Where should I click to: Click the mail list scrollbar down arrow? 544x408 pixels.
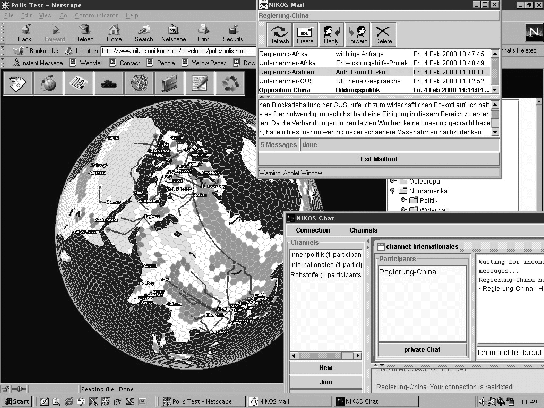(495, 90)
